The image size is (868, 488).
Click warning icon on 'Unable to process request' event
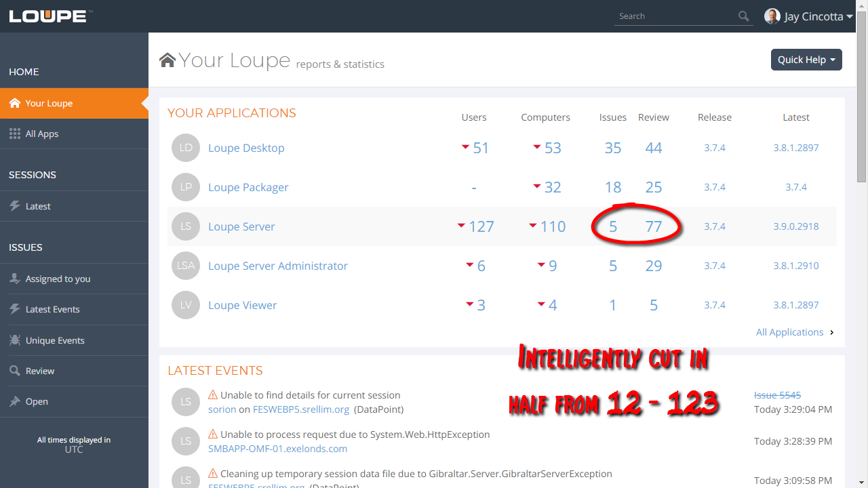point(213,434)
